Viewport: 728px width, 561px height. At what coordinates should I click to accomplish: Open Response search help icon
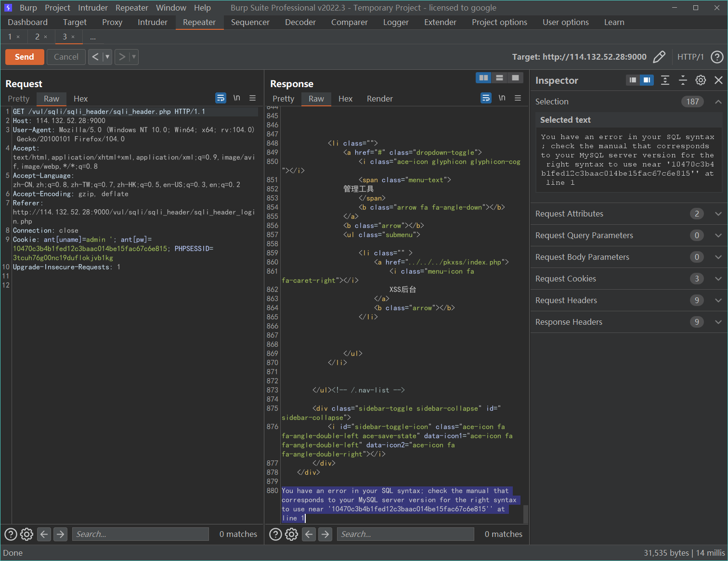275,534
